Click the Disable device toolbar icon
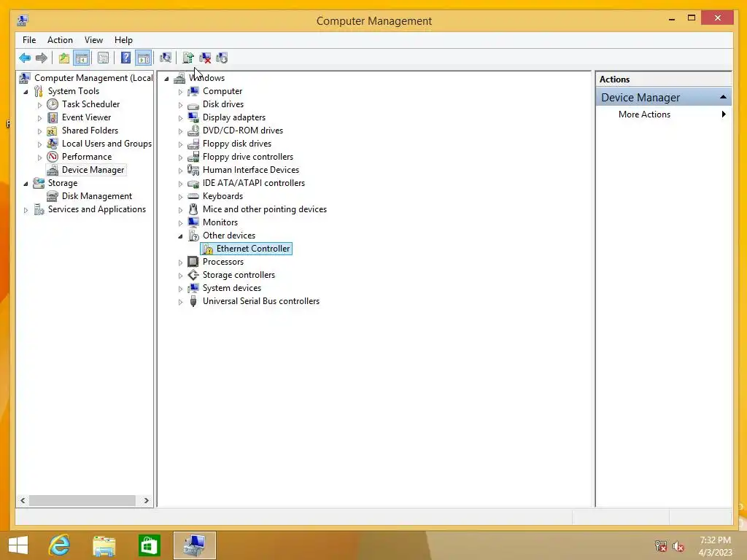This screenshot has width=747, height=560. click(222, 58)
